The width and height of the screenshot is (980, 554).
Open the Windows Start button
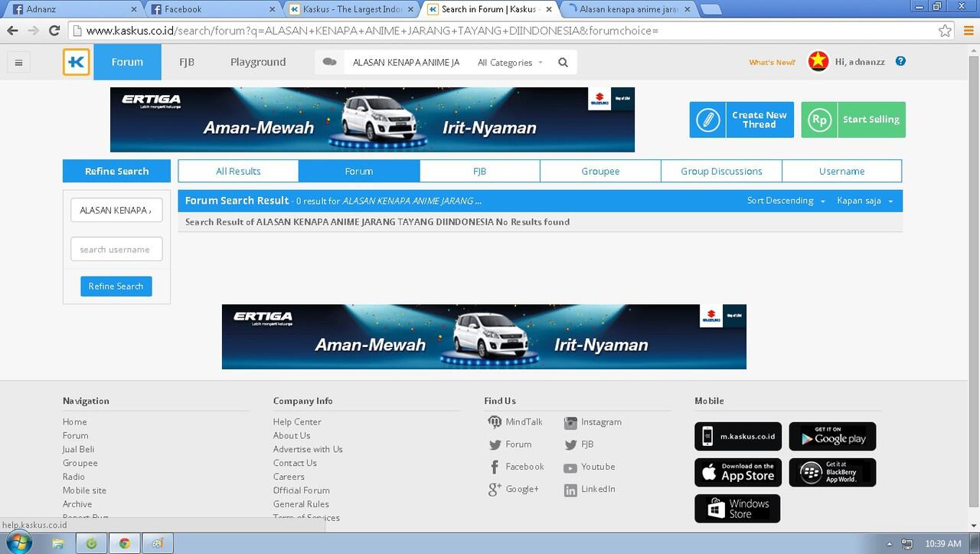(18, 543)
